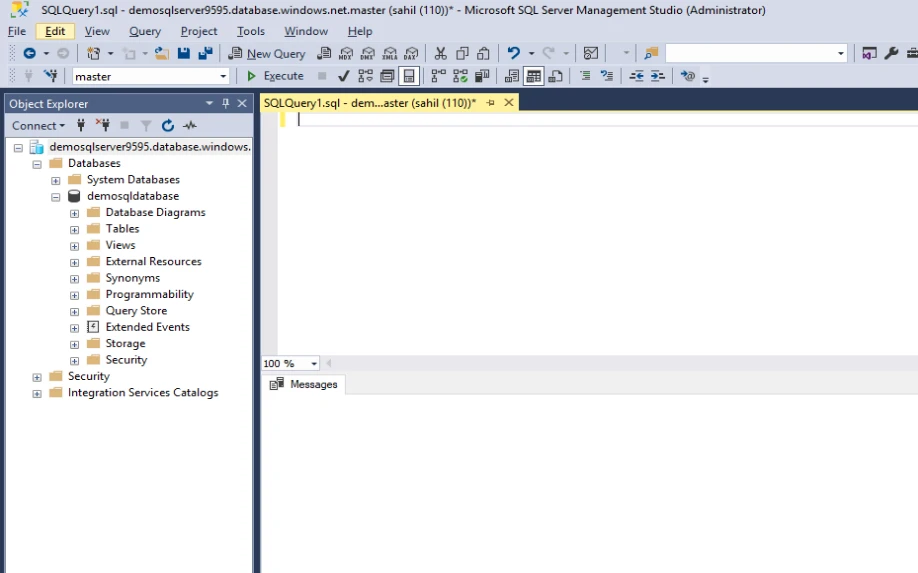Click the Find in Files icon
The width and height of the screenshot is (918, 573).
(x=650, y=53)
